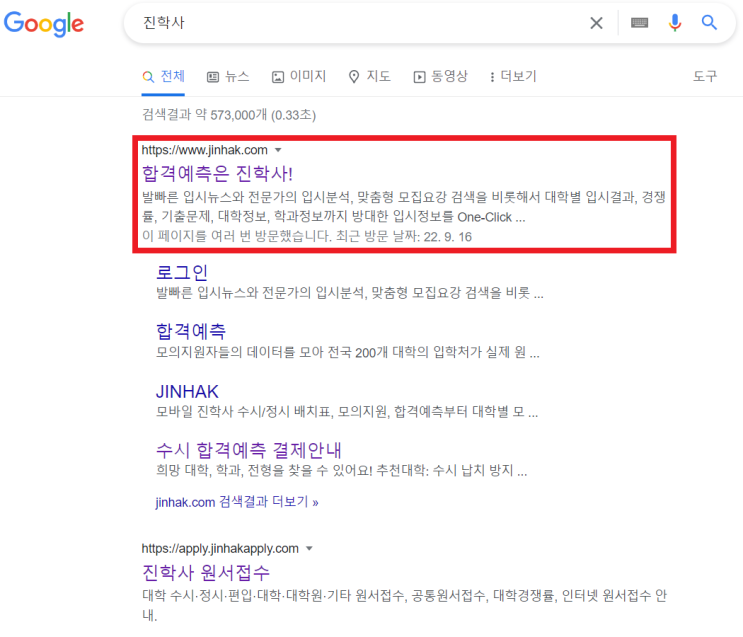Click the play icon beside 동영상
Viewport: 743px width, 637px height.
[419, 77]
